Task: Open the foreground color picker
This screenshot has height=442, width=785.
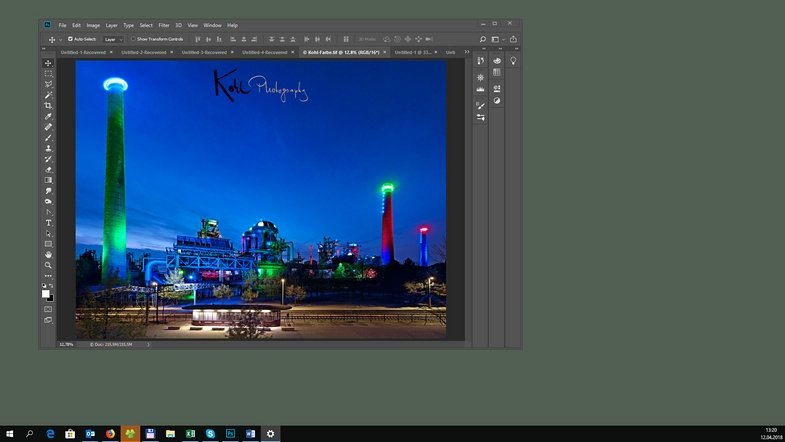Action: click(46, 294)
